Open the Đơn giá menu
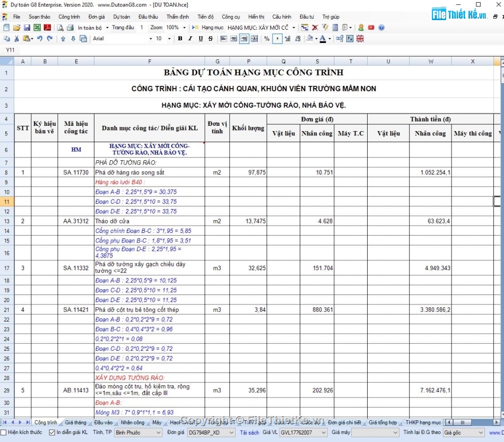This screenshot has height=442, width=504. (97, 17)
